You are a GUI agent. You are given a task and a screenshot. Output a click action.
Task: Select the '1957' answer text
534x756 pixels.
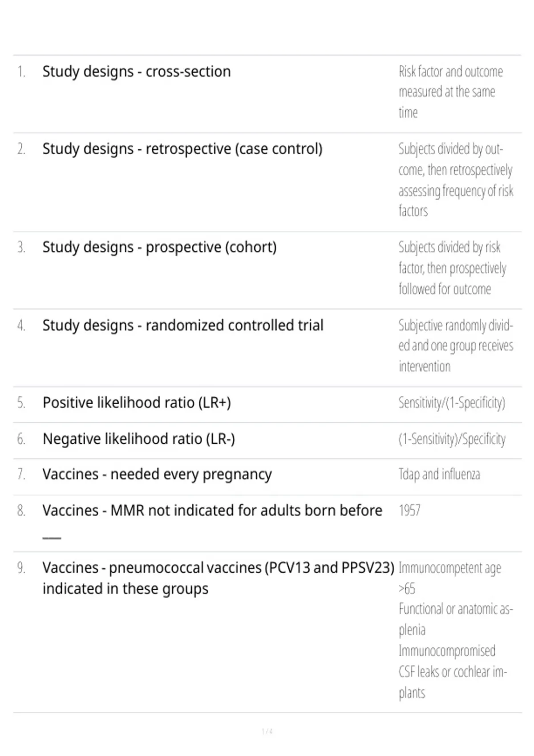tap(409, 511)
